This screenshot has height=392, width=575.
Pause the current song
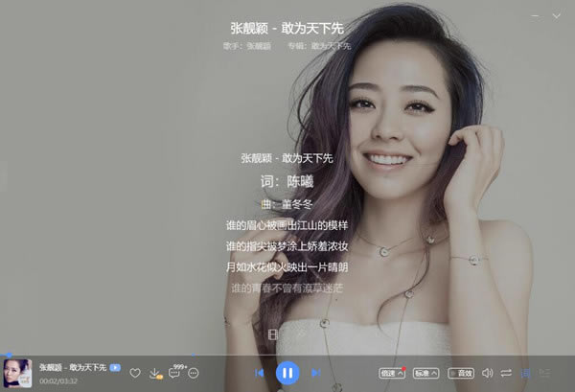coord(287,373)
